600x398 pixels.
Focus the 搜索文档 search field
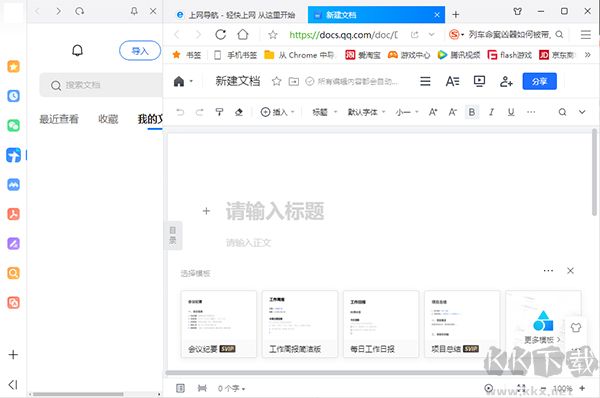pos(101,85)
